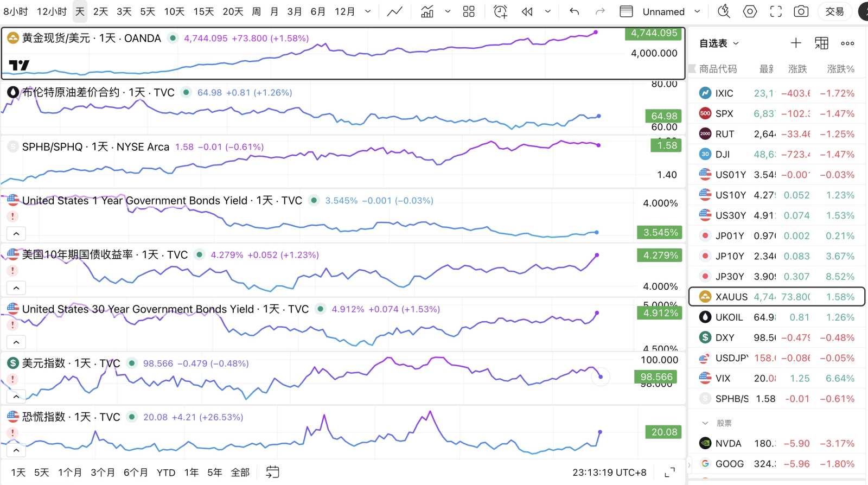
Task: Select JP10Y row in watchlist
Action: click(777, 256)
